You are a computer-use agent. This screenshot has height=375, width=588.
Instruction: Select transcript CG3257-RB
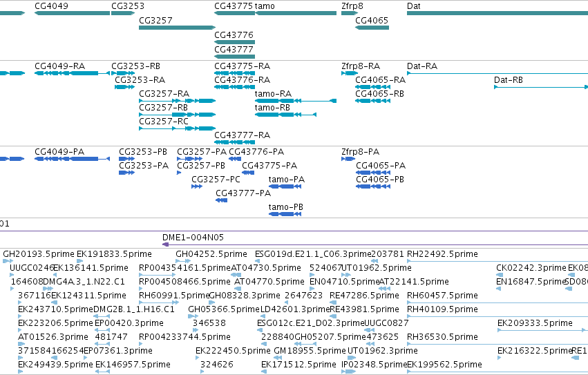point(177,115)
